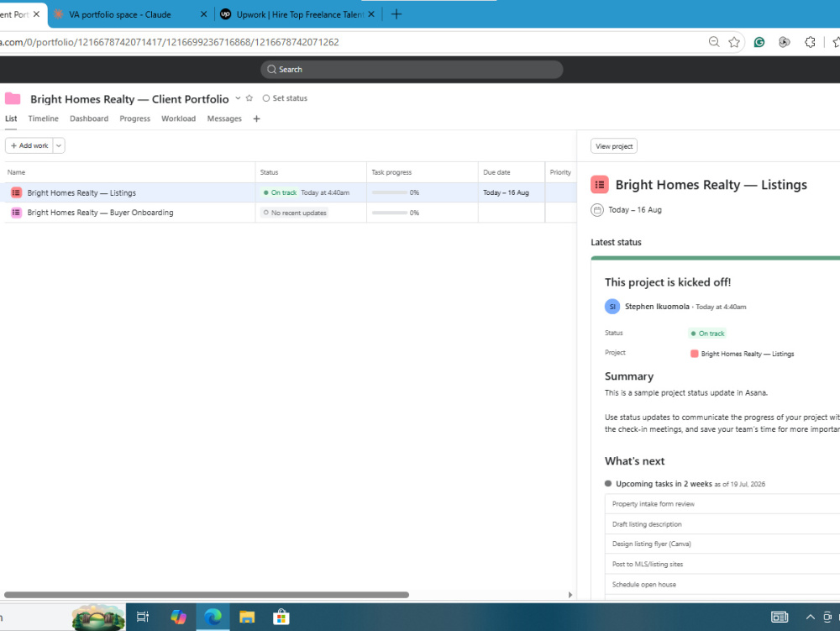Viewport: 840px width, 631px height.
Task: Open Bright Homes Realty — Listings project link
Action: click(748, 354)
